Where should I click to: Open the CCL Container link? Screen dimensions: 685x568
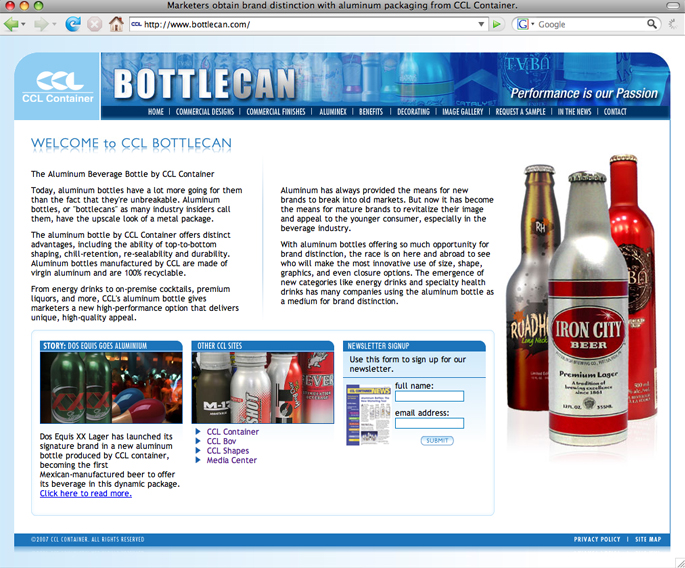tap(232, 432)
